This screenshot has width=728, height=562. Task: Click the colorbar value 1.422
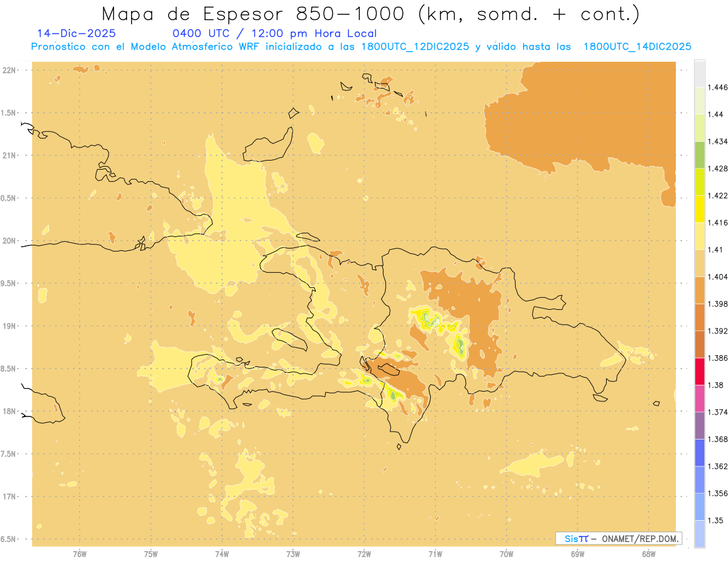[x=718, y=195]
